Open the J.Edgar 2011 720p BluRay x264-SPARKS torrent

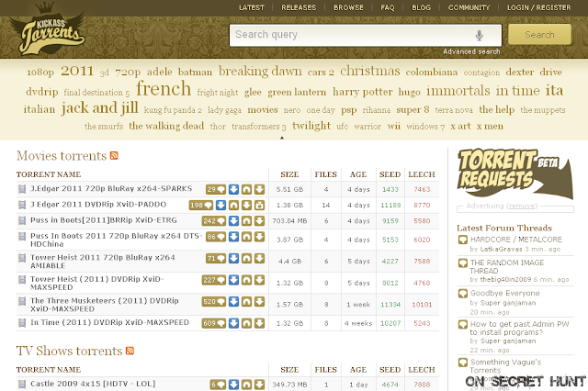point(111,189)
